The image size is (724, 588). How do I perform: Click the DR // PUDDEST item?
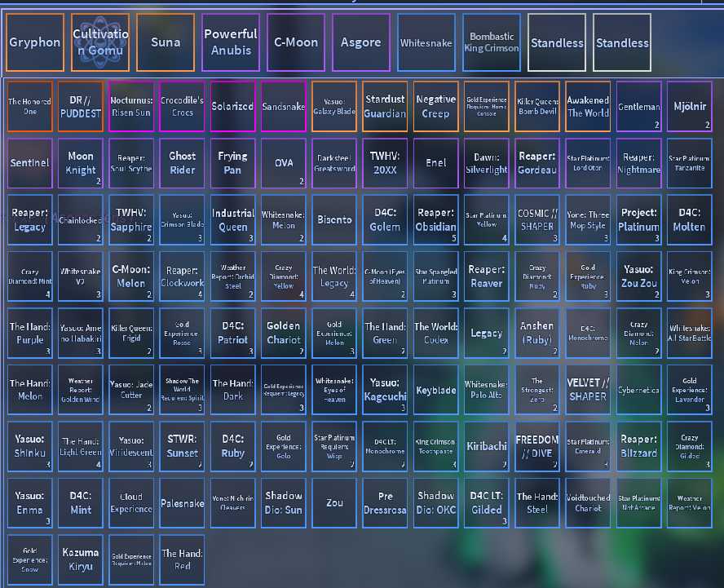pyautogui.click(x=81, y=106)
